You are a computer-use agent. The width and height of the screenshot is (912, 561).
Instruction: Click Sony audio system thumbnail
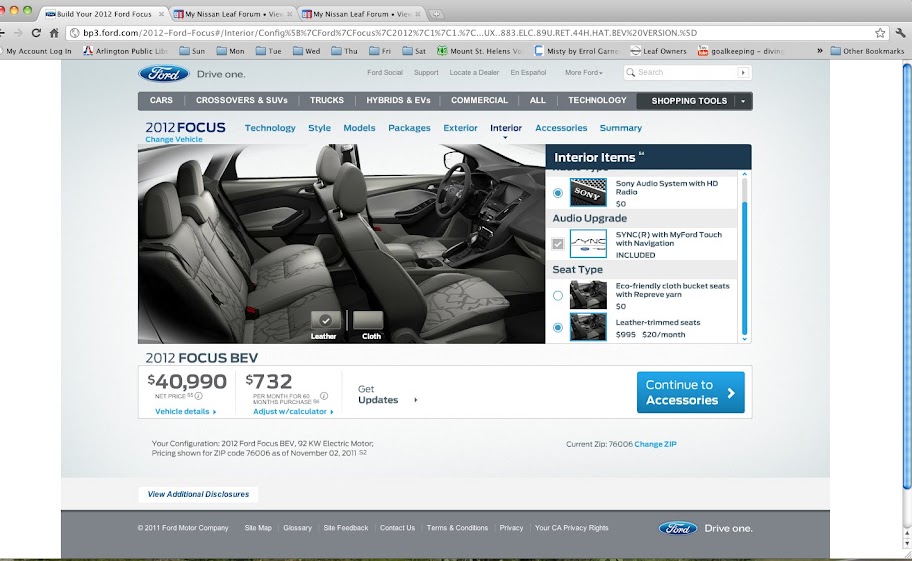[x=588, y=192]
